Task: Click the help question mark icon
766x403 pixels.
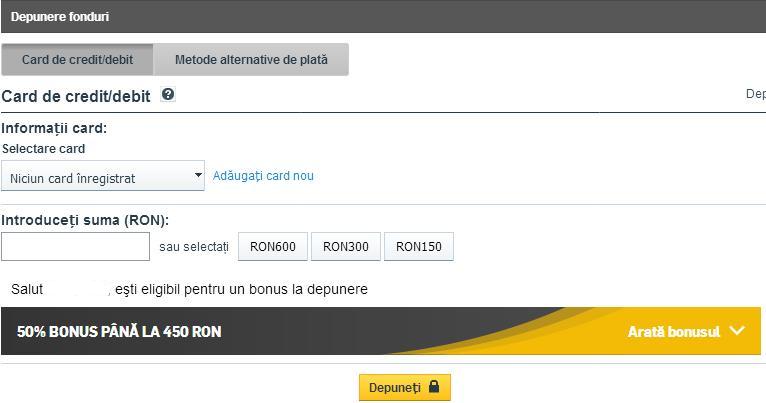Action: point(168,94)
